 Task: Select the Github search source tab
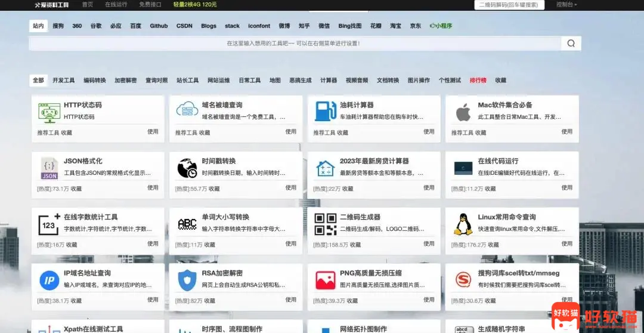(159, 26)
